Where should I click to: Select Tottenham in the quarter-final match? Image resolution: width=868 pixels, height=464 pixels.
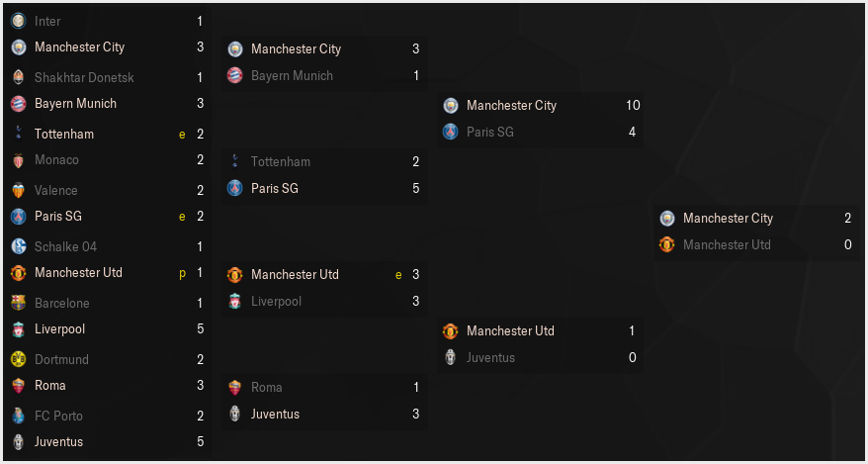[280, 161]
